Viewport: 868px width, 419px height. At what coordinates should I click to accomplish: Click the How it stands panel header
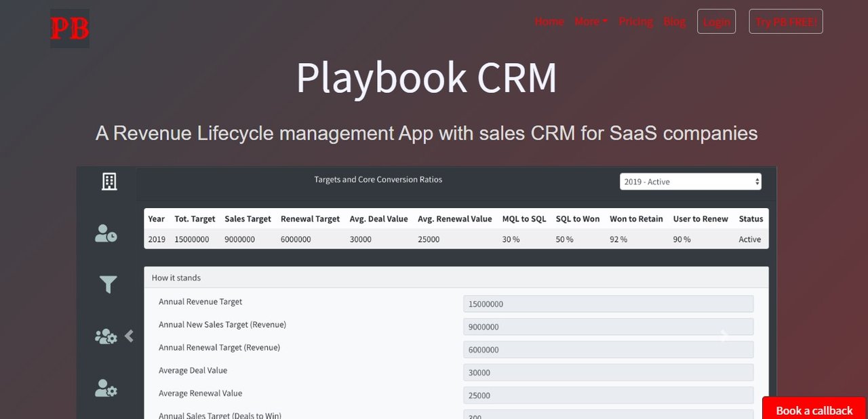[x=456, y=277]
